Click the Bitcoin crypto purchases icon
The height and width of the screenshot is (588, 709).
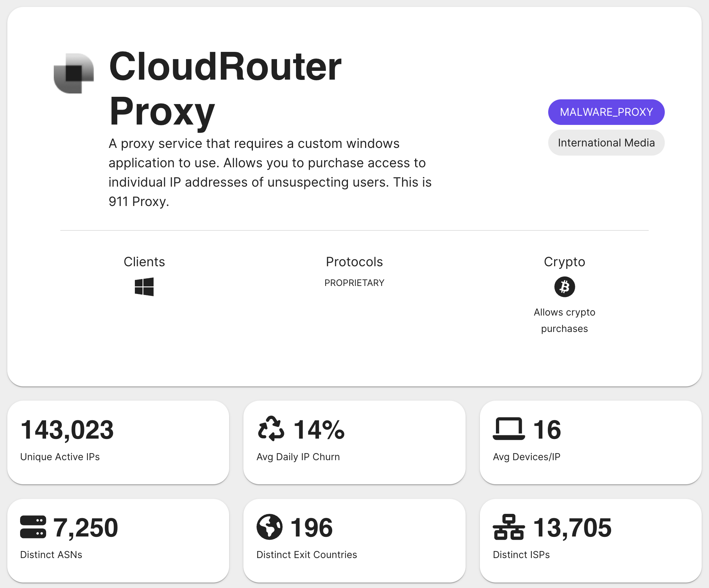pyautogui.click(x=564, y=287)
